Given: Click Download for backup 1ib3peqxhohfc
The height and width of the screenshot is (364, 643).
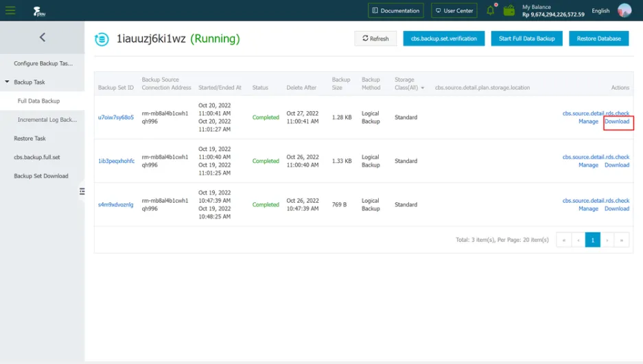Looking at the screenshot, I should coord(617,165).
